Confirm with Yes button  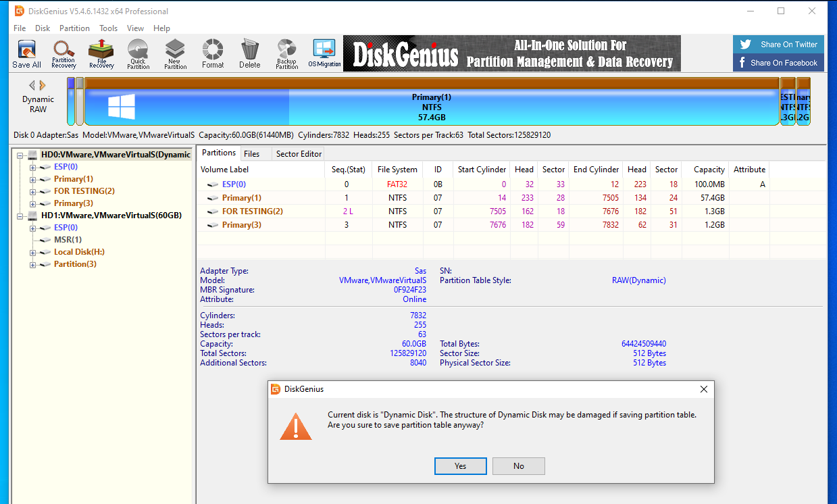tap(460, 465)
